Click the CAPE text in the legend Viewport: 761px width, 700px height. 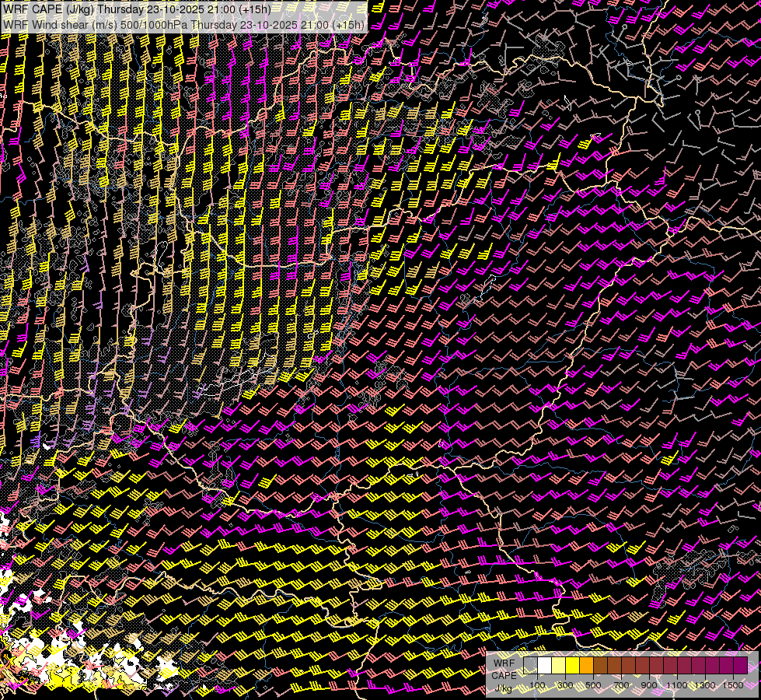pos(504,675)
